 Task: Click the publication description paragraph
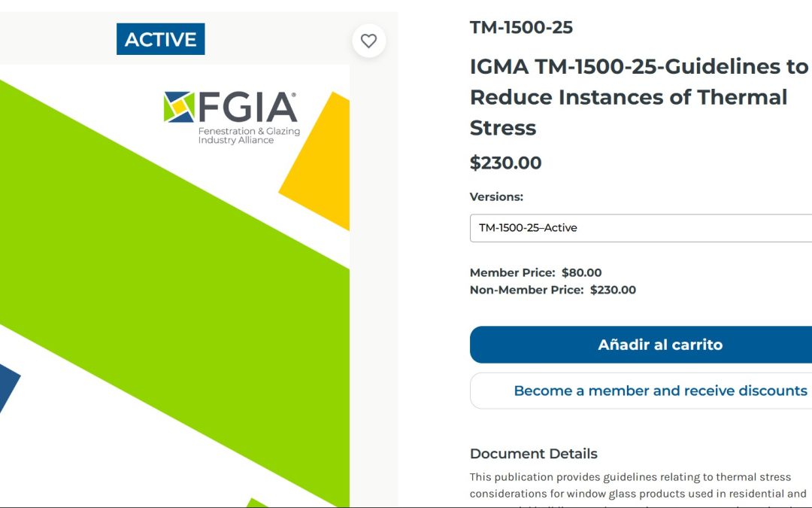click(x=638, y=486)
